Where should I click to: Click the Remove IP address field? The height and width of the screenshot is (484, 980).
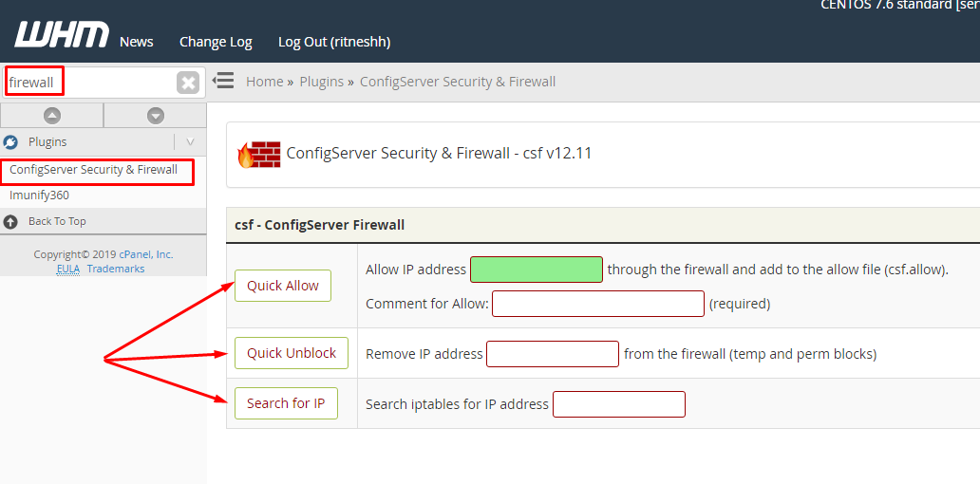[x=553, y=354]
